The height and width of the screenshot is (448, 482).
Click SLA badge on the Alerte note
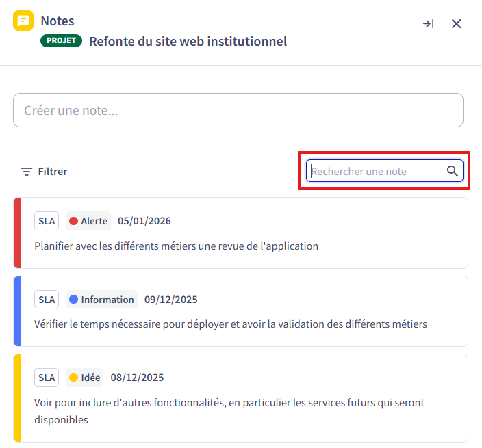pyautogui.click(x=47, y=221)
